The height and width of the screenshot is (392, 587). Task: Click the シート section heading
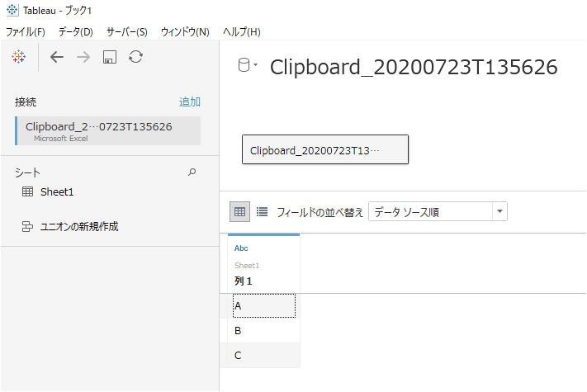(27, 172)
